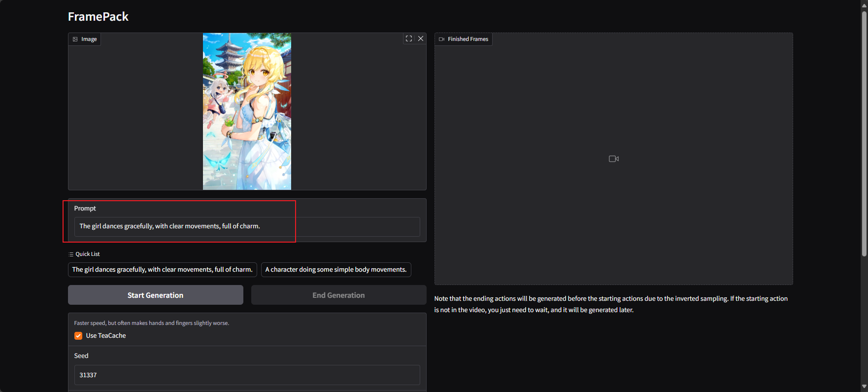The image size is (868, 392).
Task: Click the End Generation button
Action: click(339, 295)
